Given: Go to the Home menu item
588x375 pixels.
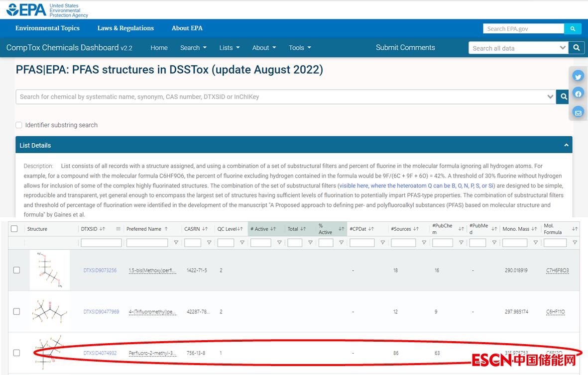Looking at the screenshot, I should pos(159,48).
